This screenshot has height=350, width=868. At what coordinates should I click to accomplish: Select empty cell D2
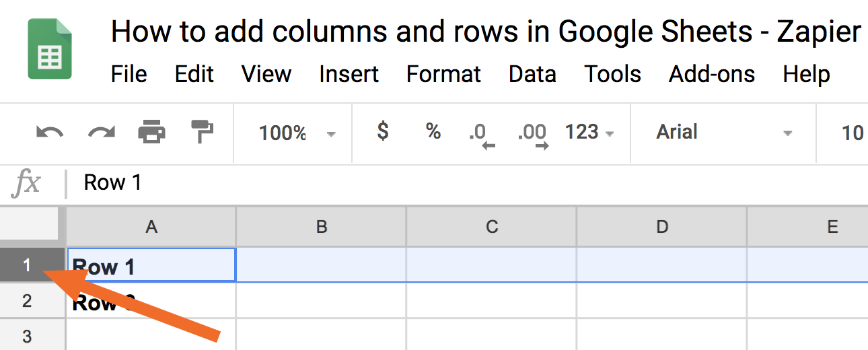(662, 300)
